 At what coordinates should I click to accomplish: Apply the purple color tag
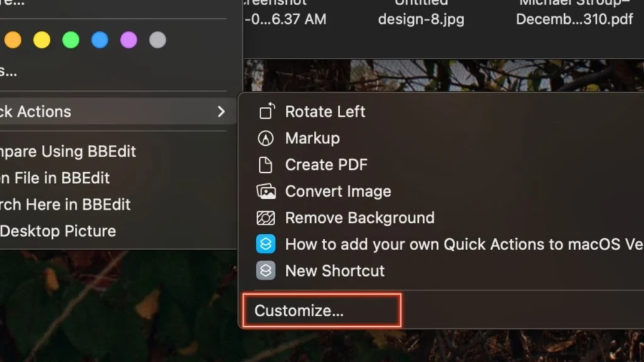tap(128, 40)
